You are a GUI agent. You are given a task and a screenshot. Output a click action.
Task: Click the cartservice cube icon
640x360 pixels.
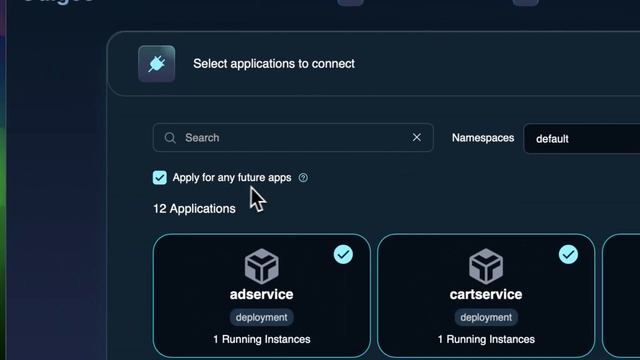click(486, 266)
